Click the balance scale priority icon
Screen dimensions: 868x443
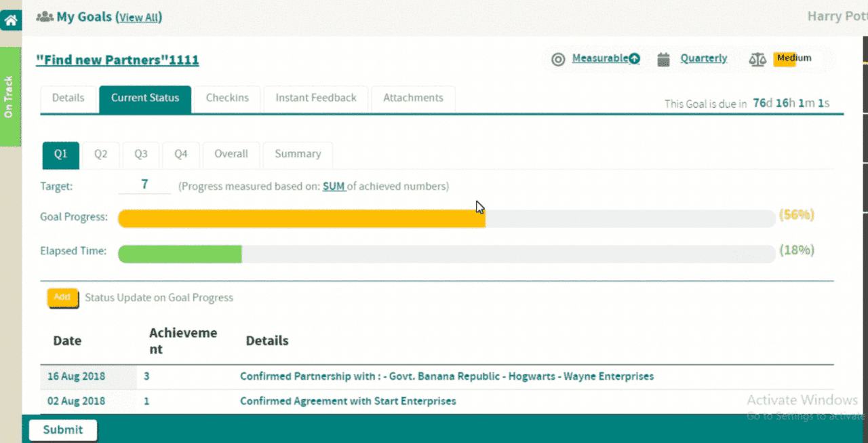pyautogui.click(x=757, y=60)
